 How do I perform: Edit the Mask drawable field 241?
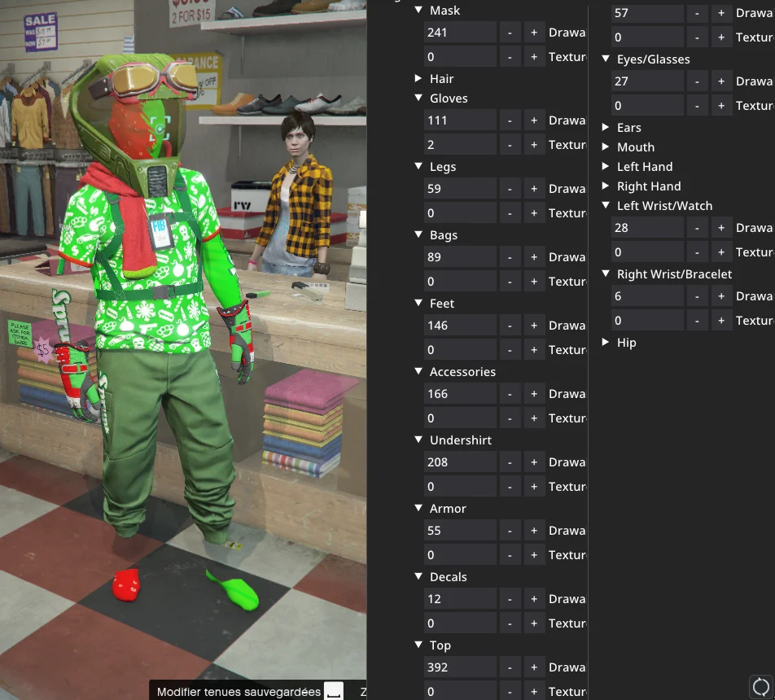coord(460,33)
